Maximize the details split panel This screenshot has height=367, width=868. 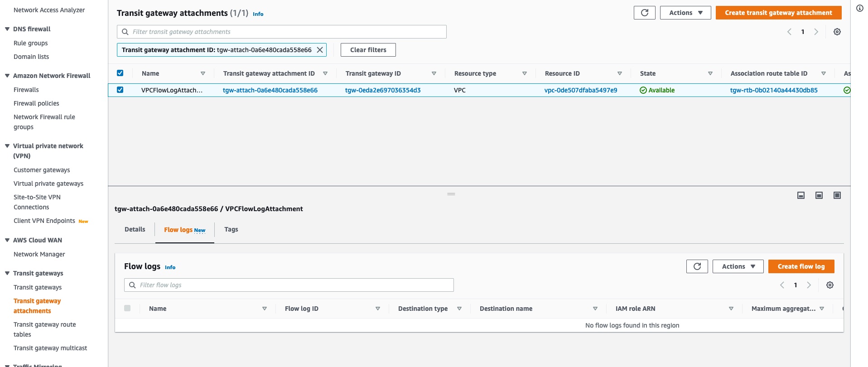point(837,195)
